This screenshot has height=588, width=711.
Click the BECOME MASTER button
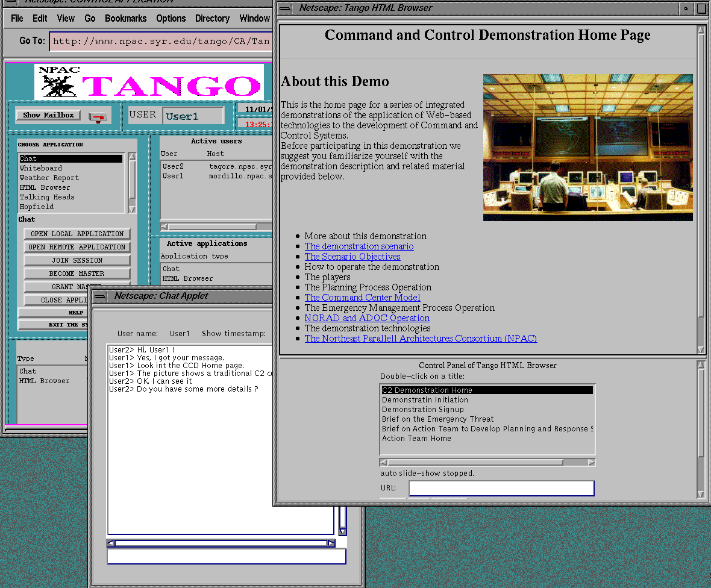pos(77,274)
